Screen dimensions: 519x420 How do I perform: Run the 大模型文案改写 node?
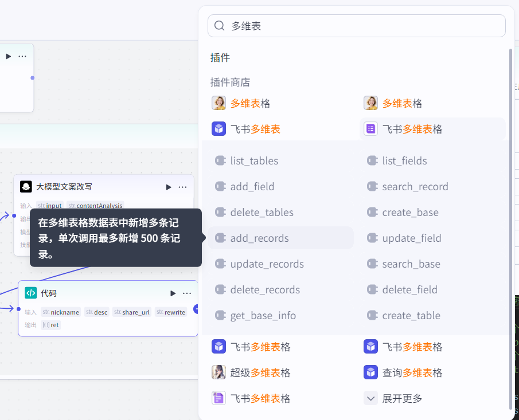[169, 187]
